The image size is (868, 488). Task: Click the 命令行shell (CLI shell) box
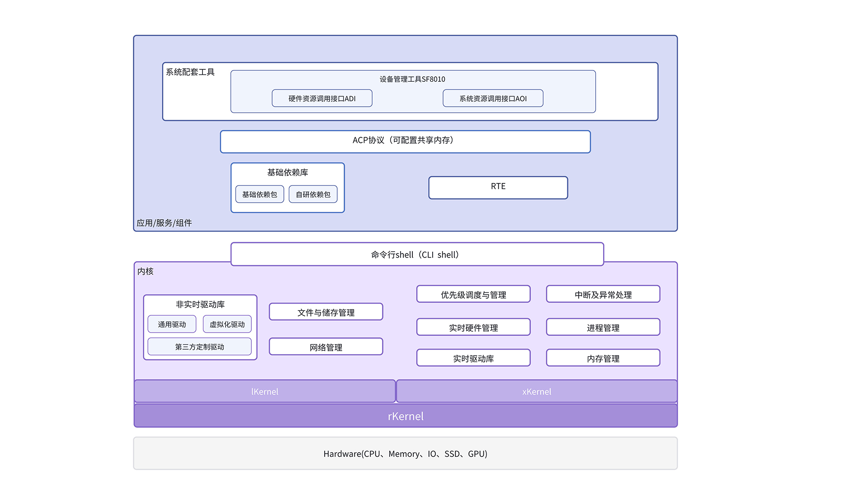click(x=417, y=254)
